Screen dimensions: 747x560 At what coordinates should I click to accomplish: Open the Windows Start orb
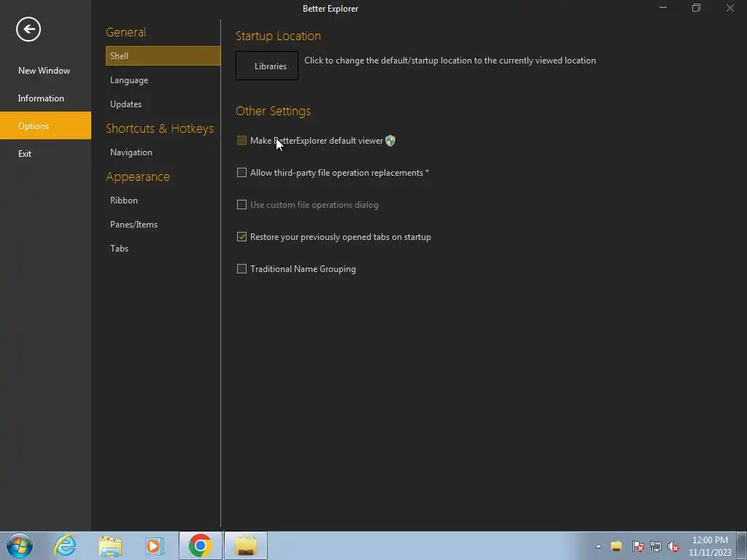click(20, 545)
